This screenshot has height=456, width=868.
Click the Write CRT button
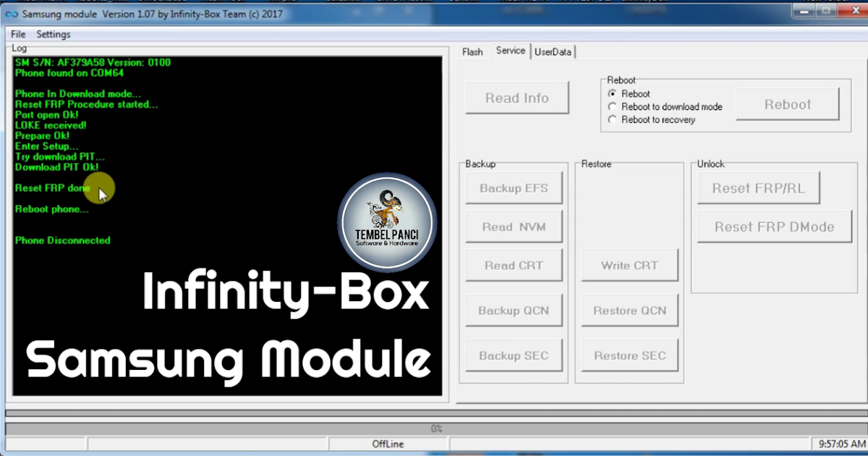(630, 265)
